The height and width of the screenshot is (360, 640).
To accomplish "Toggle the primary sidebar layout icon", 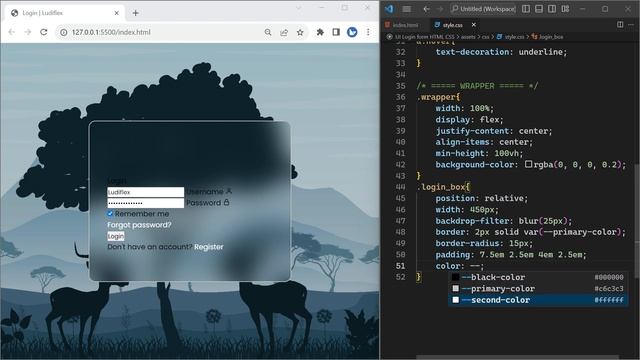I will point(526,9).
